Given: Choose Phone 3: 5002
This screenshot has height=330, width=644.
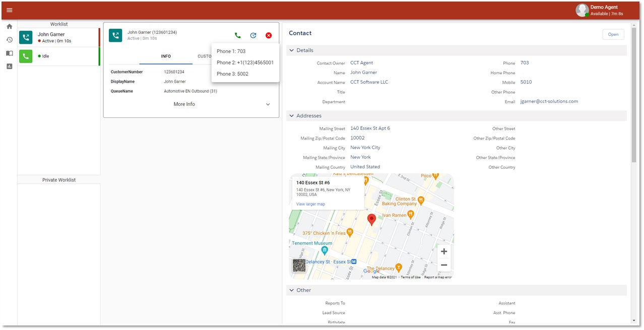Looking at the screenshot, I should point(245,74).
